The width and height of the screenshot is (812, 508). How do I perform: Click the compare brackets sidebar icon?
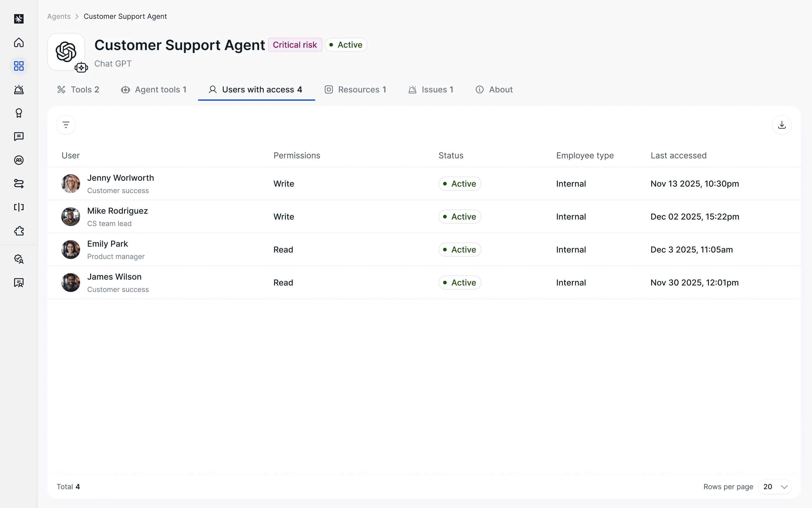(x=19, y=207)
